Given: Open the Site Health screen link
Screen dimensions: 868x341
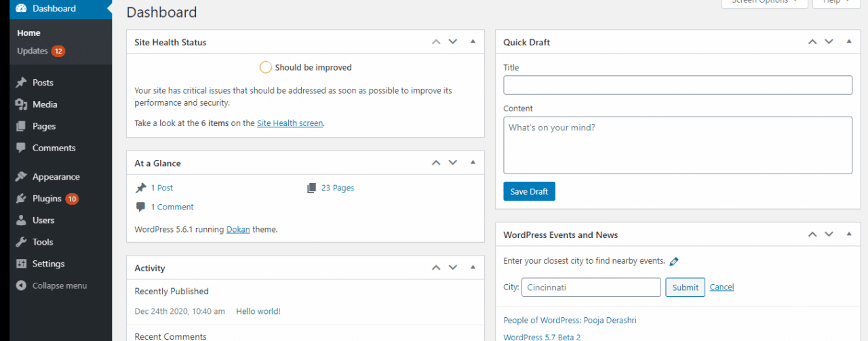Looking at the screenshot, I should pyautogui.click(x=290, y=123).
